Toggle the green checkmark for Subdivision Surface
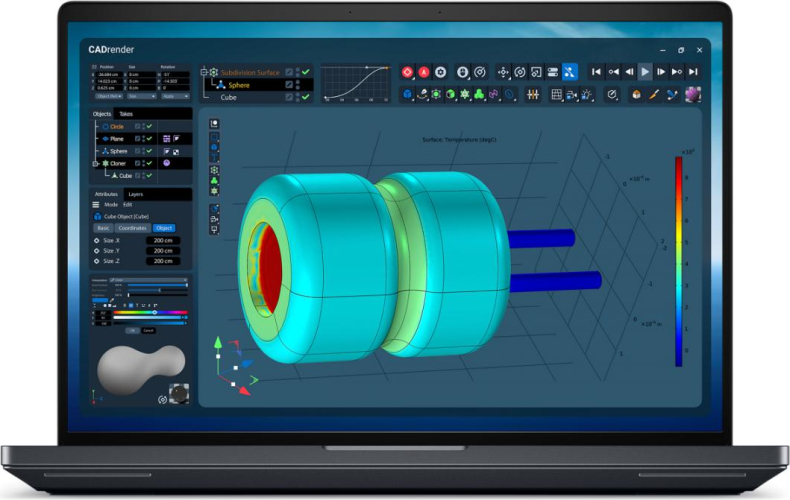 (x=305, y=72)
